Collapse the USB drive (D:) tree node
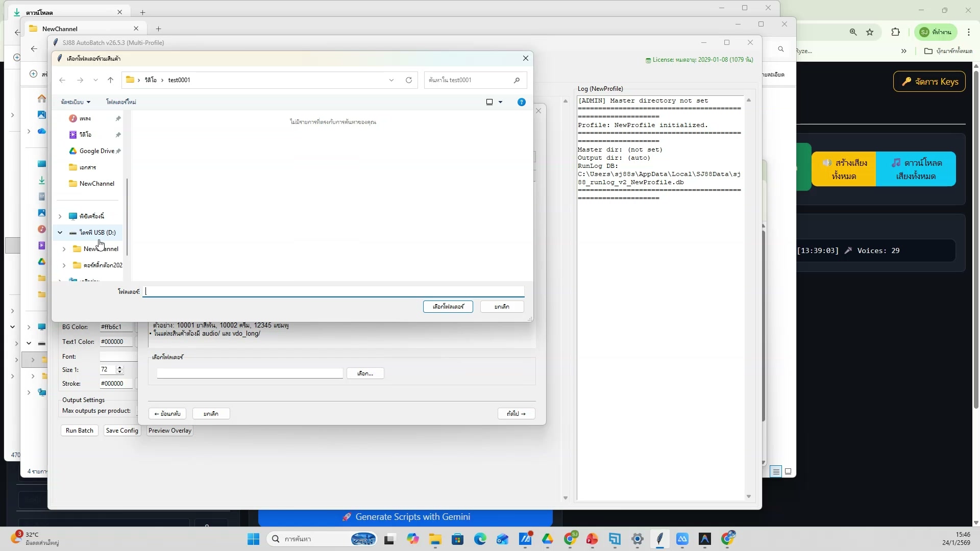Viewport: 980px width, 551px height. (x=60, y=233)
